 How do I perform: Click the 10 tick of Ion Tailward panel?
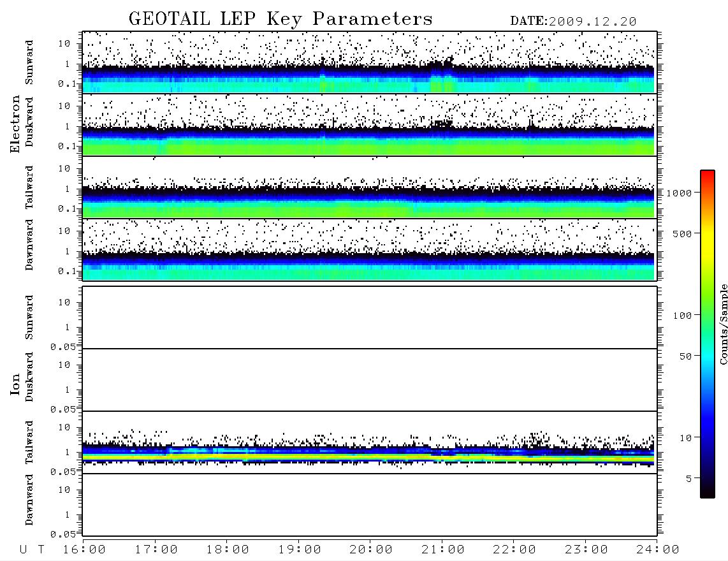[64, 427]
